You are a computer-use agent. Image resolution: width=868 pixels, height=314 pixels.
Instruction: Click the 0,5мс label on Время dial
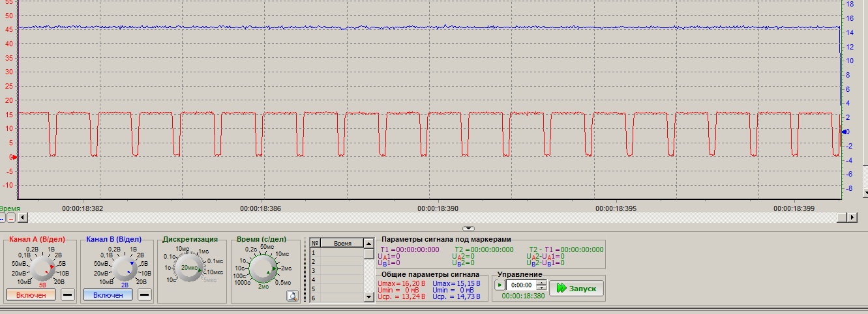tap(284, 281)
